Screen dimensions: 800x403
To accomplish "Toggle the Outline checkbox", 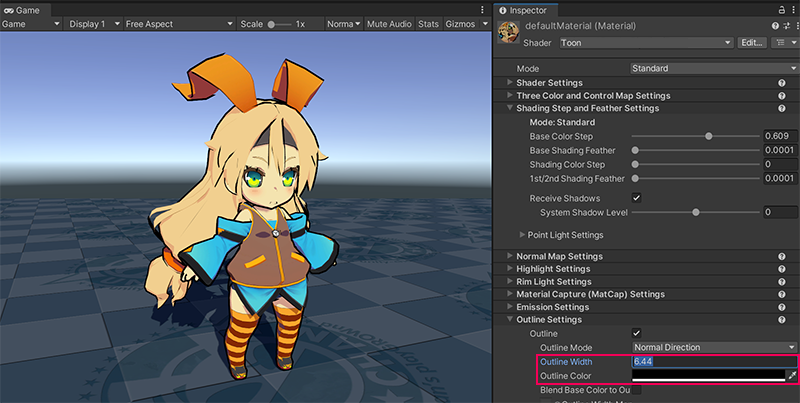I will [x=636, y=333].
